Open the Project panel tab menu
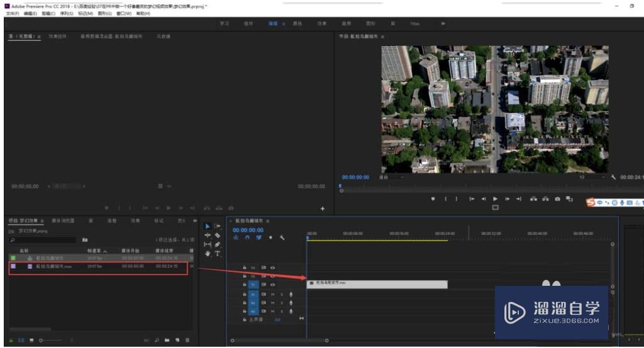This screenshot has width=644, height=348. [x=42, y=220]
